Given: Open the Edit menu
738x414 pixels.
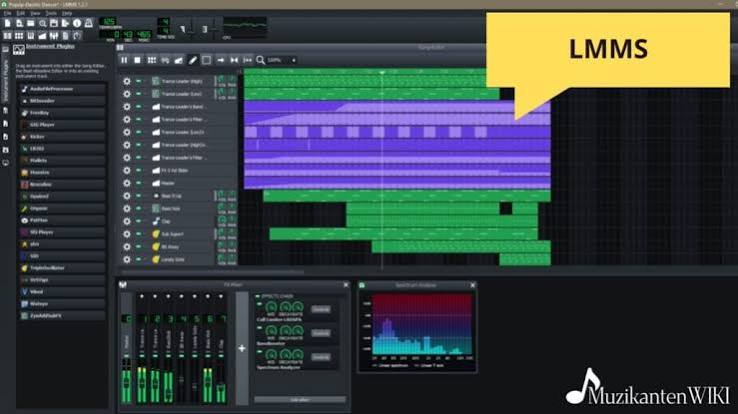Looking at the screenshot, I should pos(21,13).
